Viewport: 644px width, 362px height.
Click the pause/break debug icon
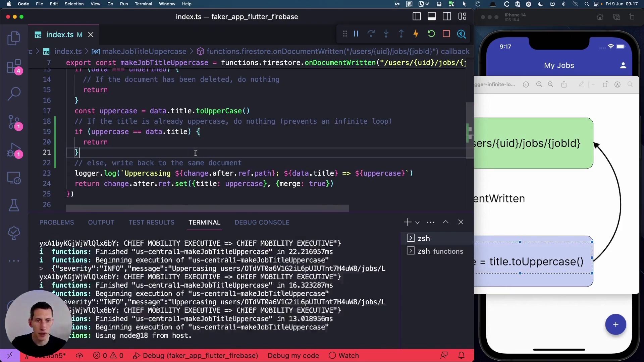(x=356, y=34)
